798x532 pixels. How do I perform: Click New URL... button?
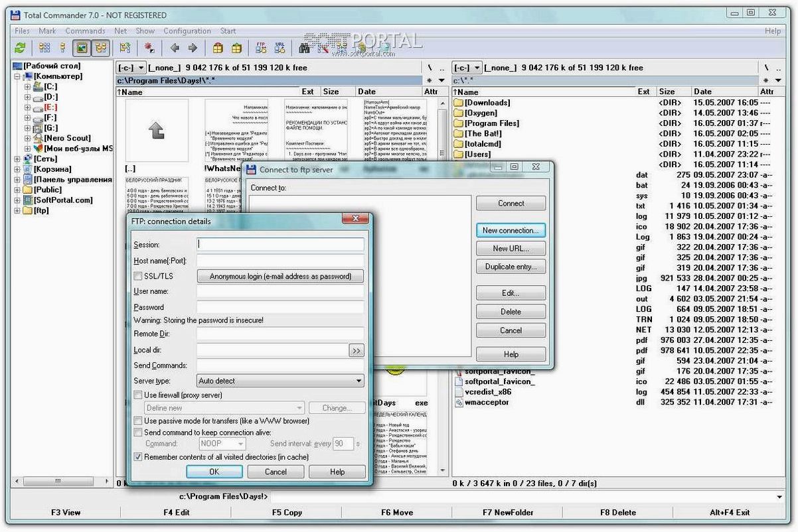(511, 248)
